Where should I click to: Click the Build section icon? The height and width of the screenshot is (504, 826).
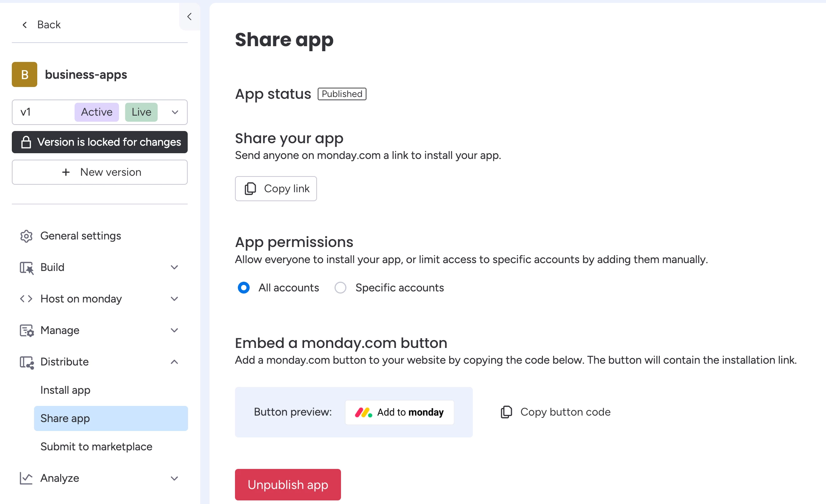coord(26,267)
